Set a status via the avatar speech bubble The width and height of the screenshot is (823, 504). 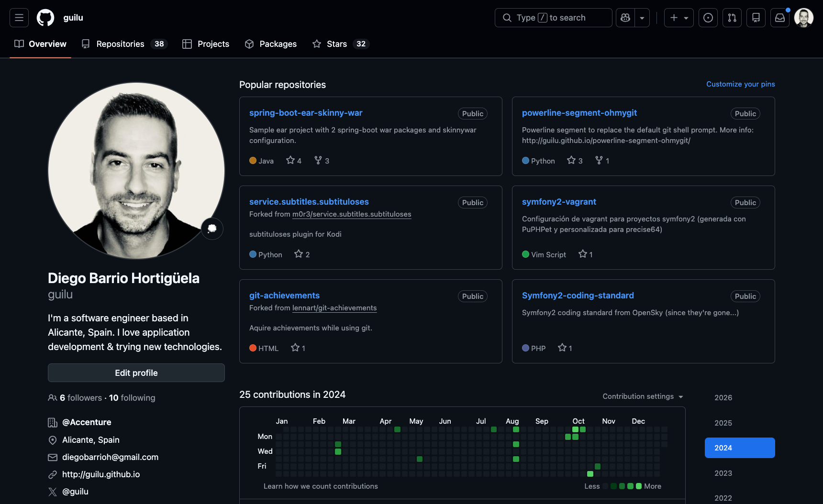212,229
